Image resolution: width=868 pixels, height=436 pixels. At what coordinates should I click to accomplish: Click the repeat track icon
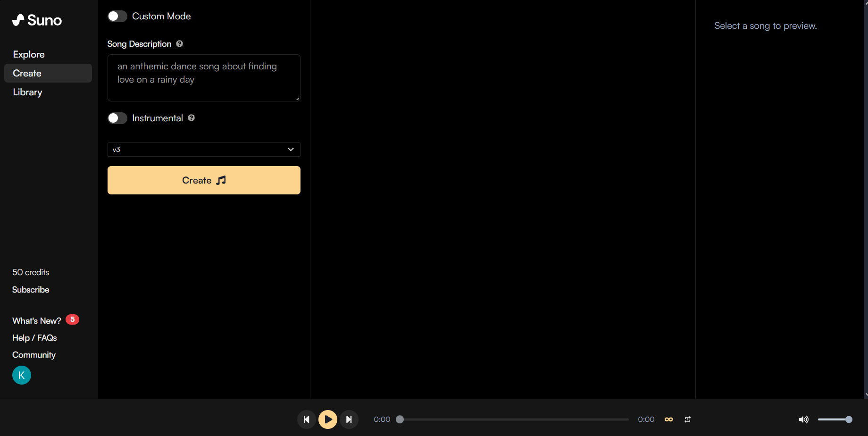pos(687,419)
